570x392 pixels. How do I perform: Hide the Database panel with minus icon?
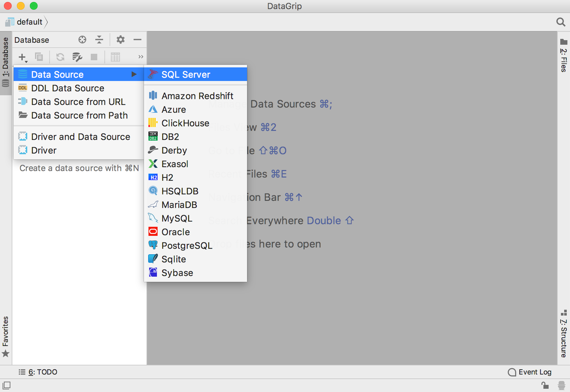tap(137, 40)
